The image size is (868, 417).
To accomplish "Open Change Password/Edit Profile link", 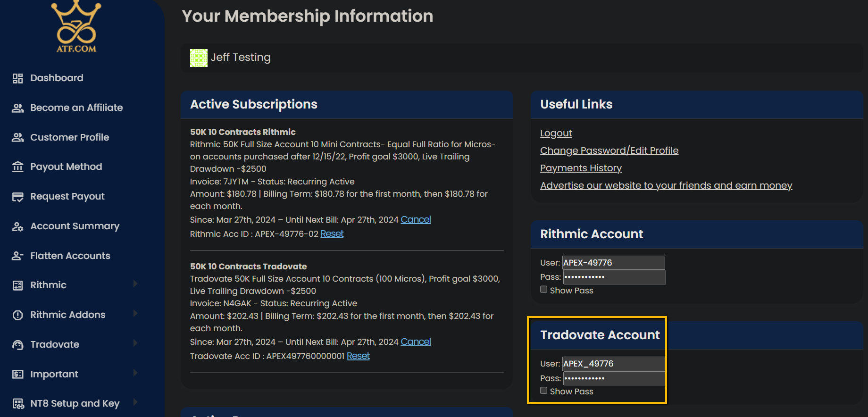I will tap(609, 150).
